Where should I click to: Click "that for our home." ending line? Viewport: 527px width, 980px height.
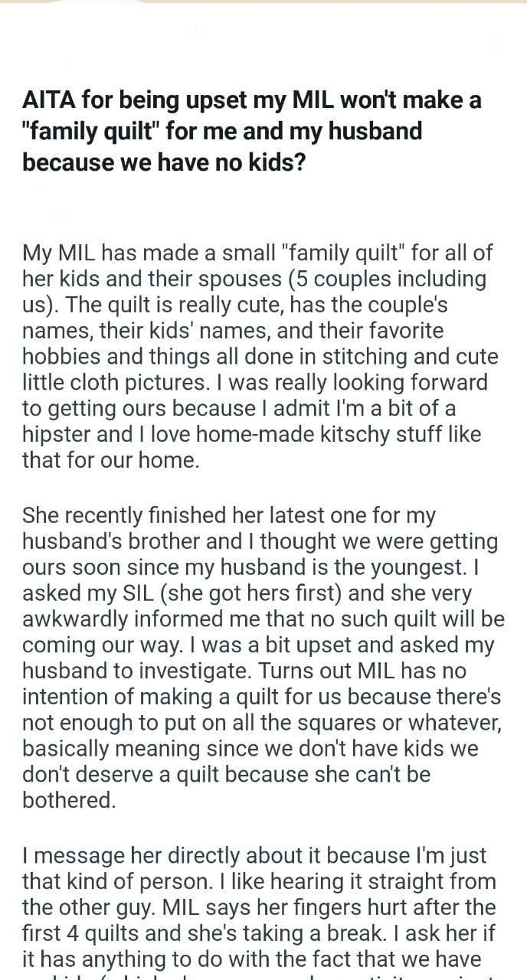click(110, 460)
